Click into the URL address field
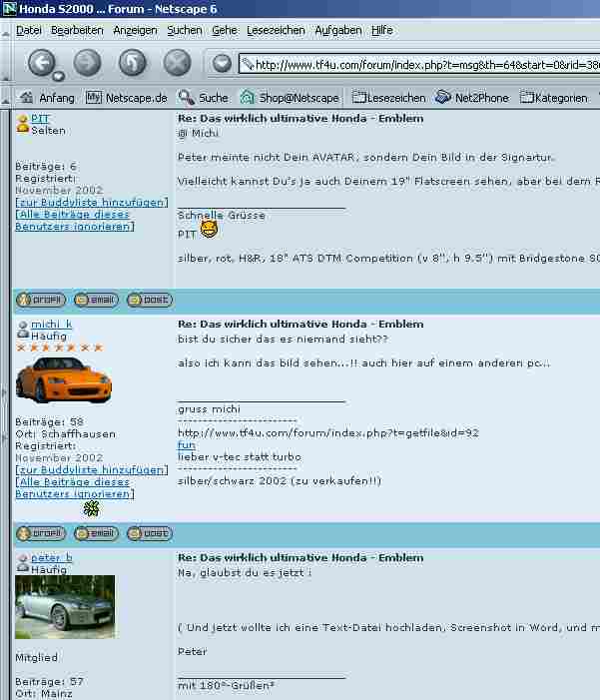Screen dimensions: 600x700 (x=419, y=65)
